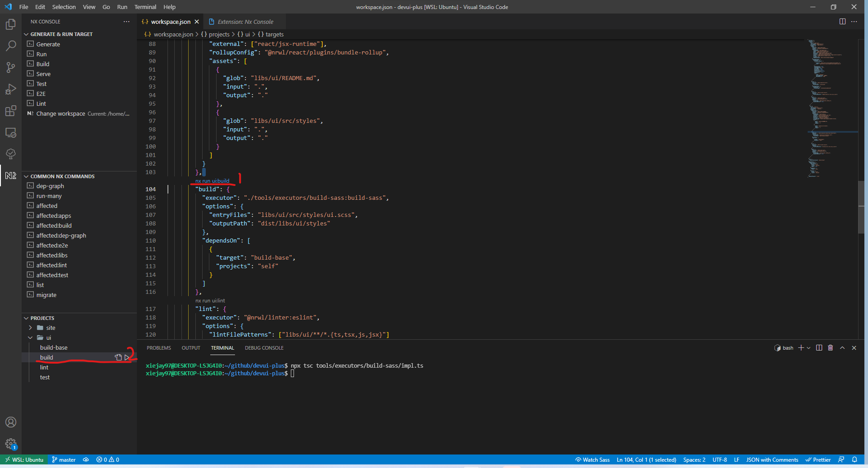Image resolution: width=868 pixels, height=468 pixels.
Task: Open Source Control view
Action: point(11,67)
